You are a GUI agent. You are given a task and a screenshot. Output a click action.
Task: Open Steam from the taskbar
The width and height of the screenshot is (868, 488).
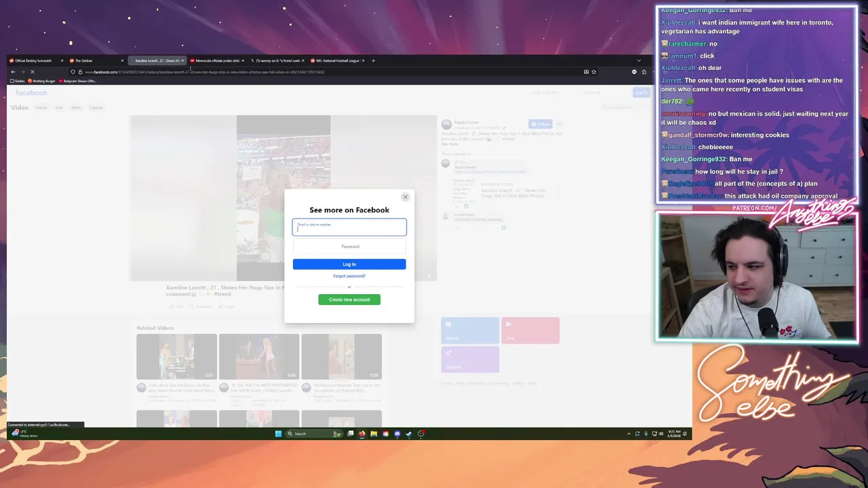pyautogui.click(x=409, y=434)
